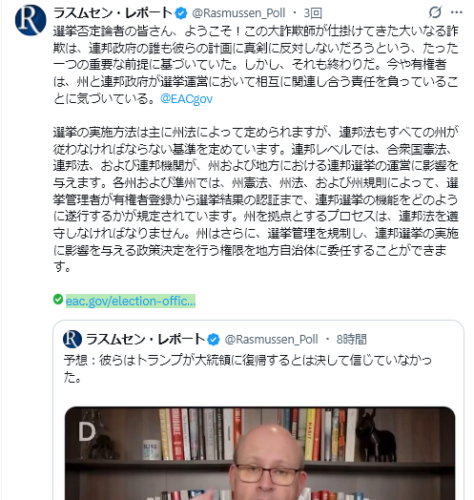The image size is (474, 500).
Task: Click the paragraph starting with 選挙の実施方法
Action: pyautogui.click(x=256, y=199)
